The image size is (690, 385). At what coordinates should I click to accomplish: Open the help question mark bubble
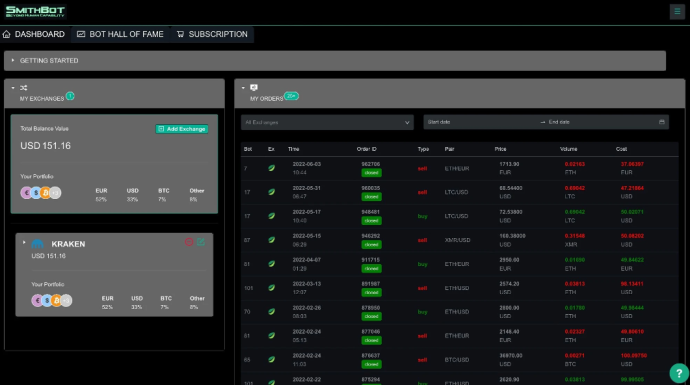pos(679,373)
